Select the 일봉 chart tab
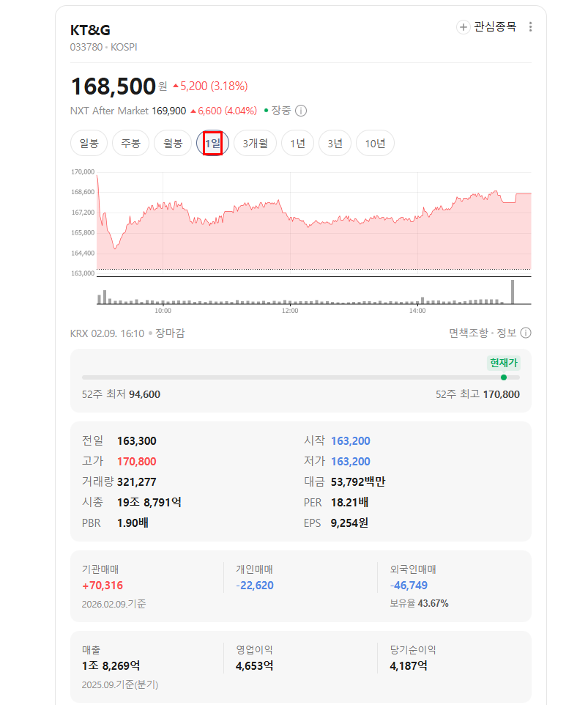Viewport: 588px width, 705px height. point(89,144)
